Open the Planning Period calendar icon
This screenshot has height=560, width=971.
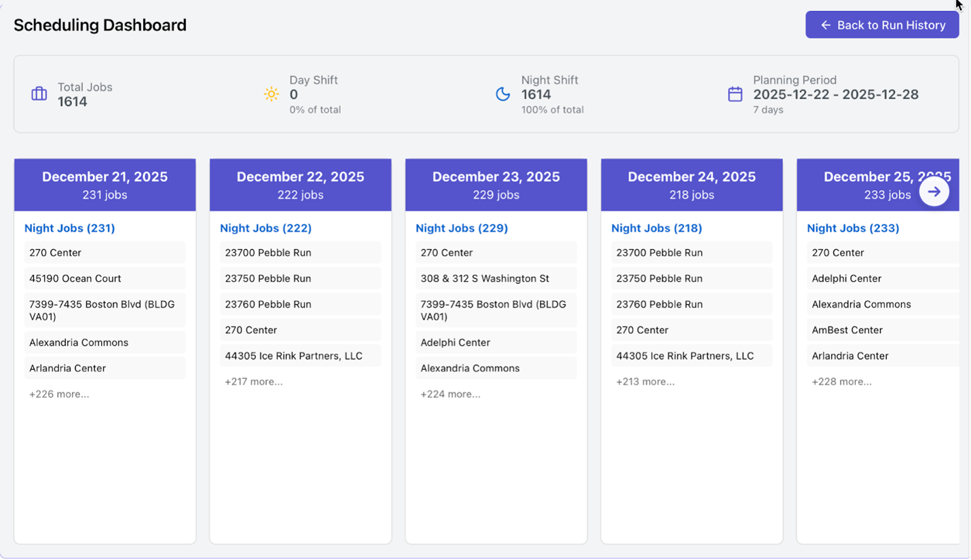[x=734, y=94]
